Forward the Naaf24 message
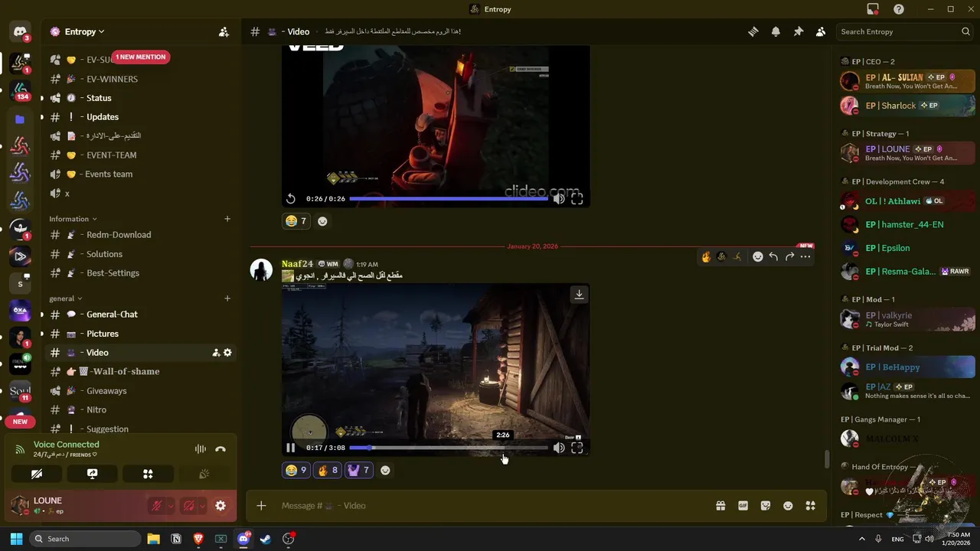 pos(789,257)
